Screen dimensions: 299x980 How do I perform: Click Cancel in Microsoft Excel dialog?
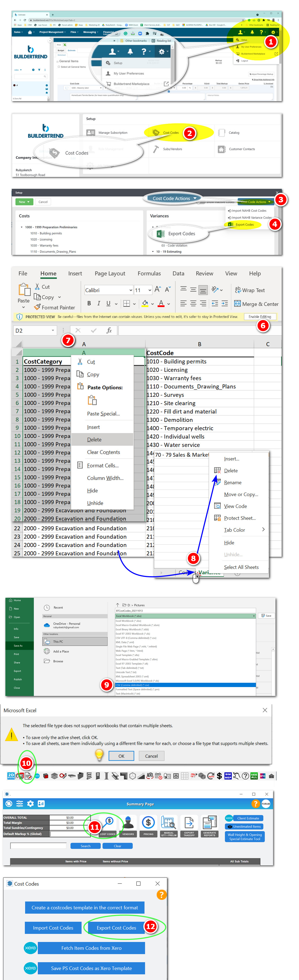(151, 756)
